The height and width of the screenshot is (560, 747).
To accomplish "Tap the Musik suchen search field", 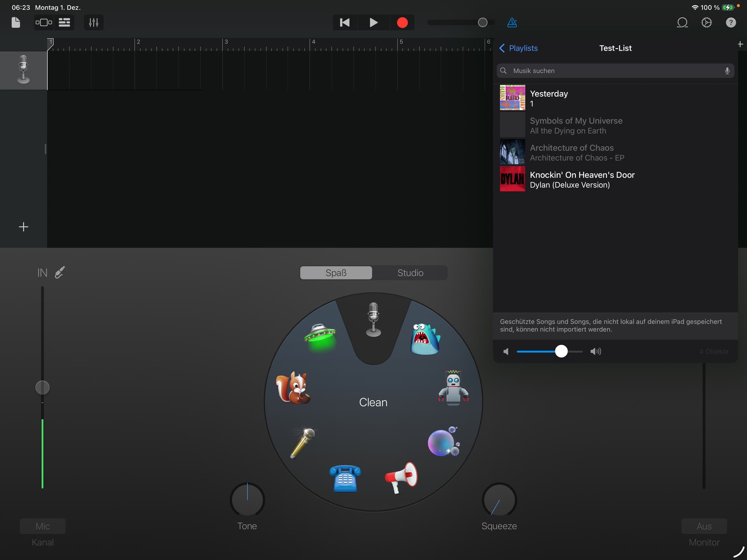I will [x=615, y=71].
